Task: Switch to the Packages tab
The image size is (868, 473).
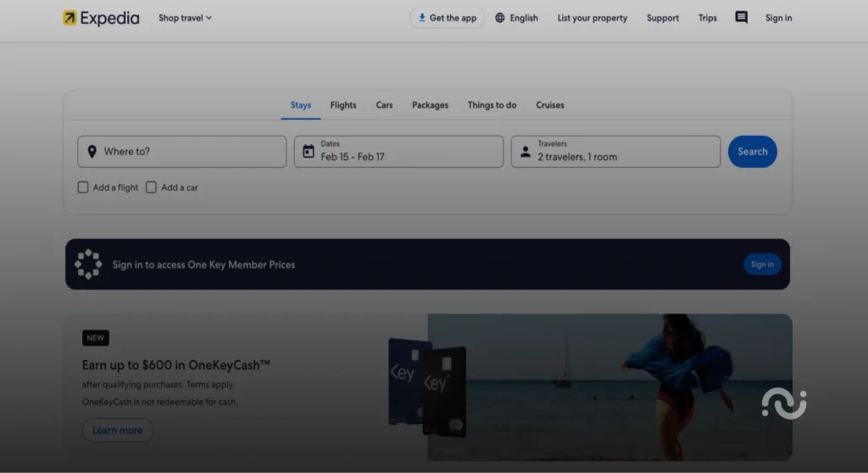Action: 430,105
